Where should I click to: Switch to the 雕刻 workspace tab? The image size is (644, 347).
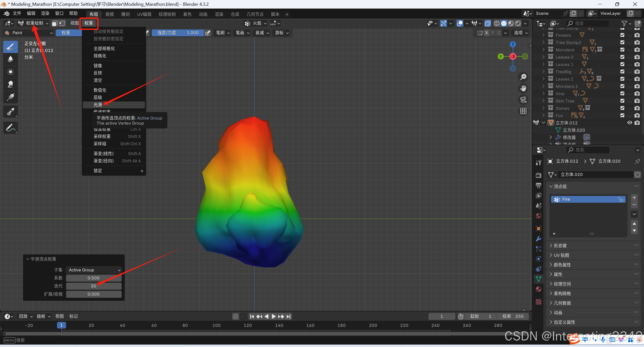pyautogui.click(x=125, y=14)
